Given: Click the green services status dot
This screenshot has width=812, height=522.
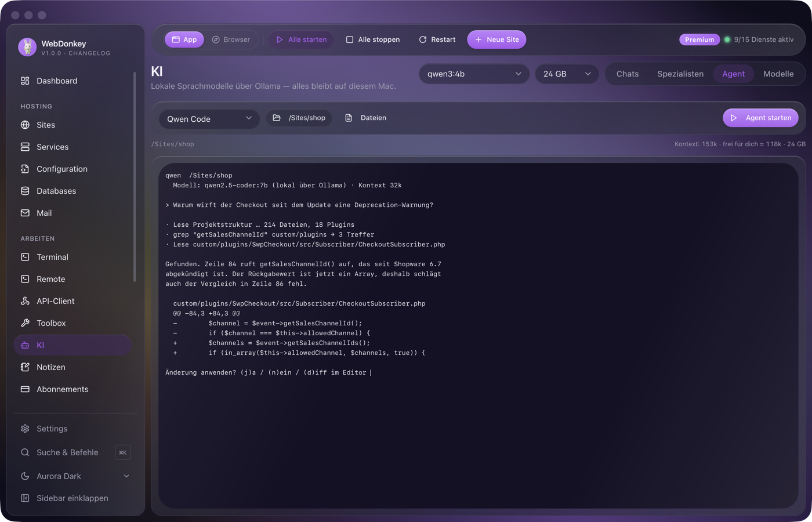Looking at the screenshot, I should 727,39.
